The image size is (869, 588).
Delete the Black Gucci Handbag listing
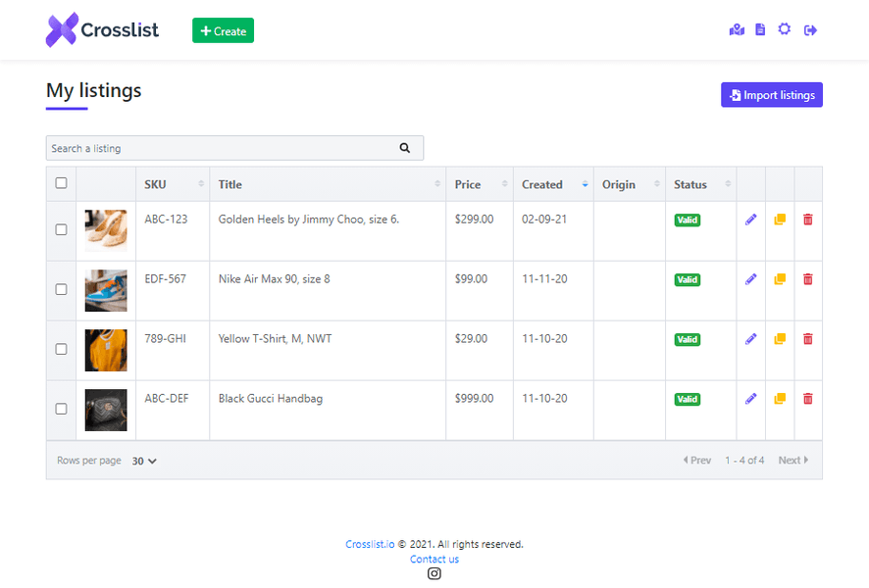coord(807,399)
